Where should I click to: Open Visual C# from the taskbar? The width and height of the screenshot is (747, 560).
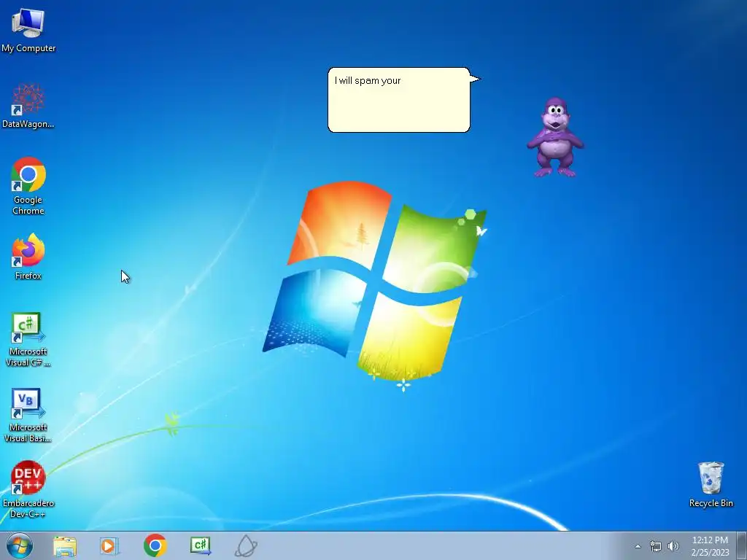tap(201, 545)
